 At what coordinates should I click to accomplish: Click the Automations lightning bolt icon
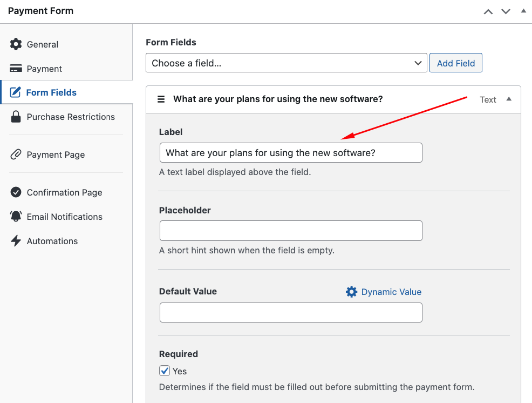(x=16, y=241)
